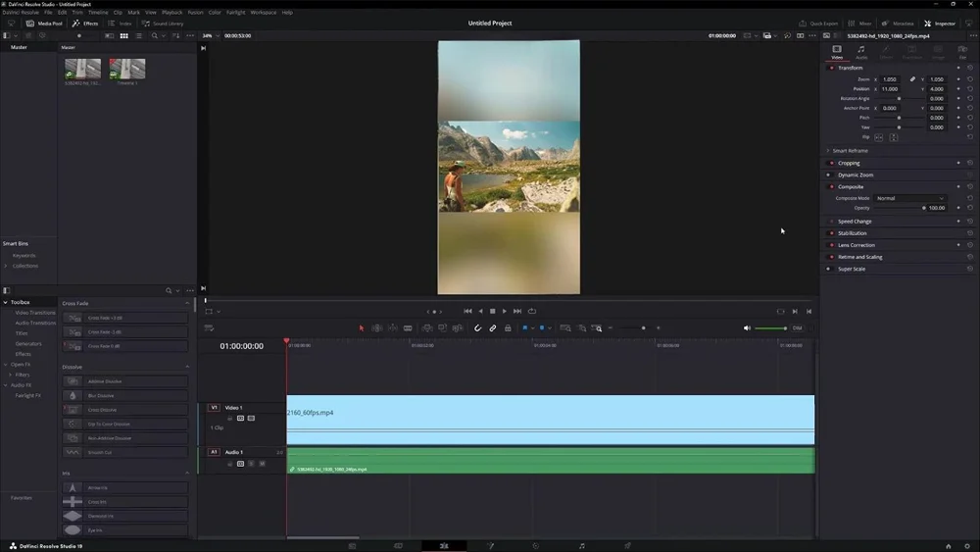Open Composite Mode Normal dropdown

point(910,198)
